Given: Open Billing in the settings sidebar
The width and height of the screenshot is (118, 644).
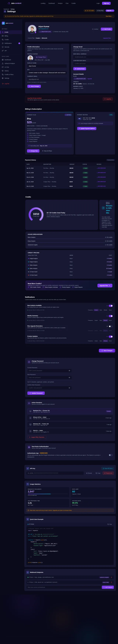Looking at the screenshot, I should point(6,36).
